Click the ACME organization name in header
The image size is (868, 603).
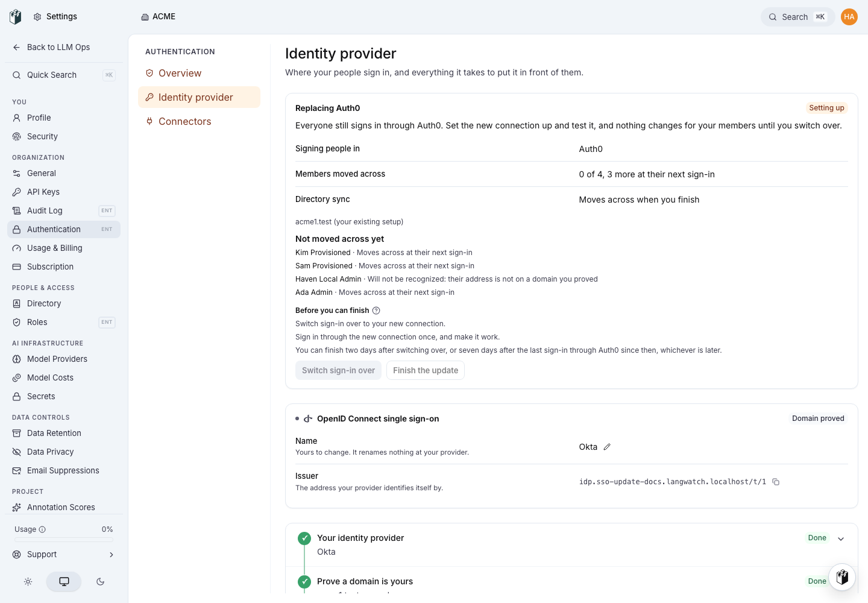click(x=164, y=17)
